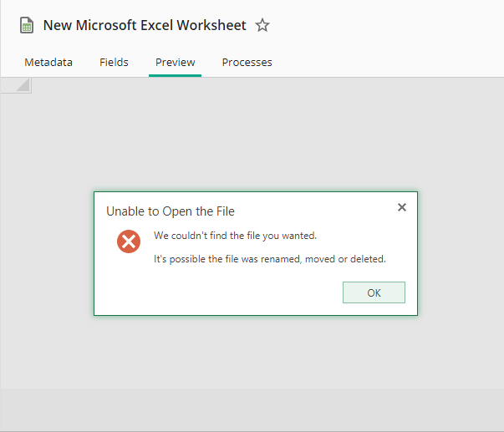Click the 'Unable to Open the File' heading

pos(171,211)
